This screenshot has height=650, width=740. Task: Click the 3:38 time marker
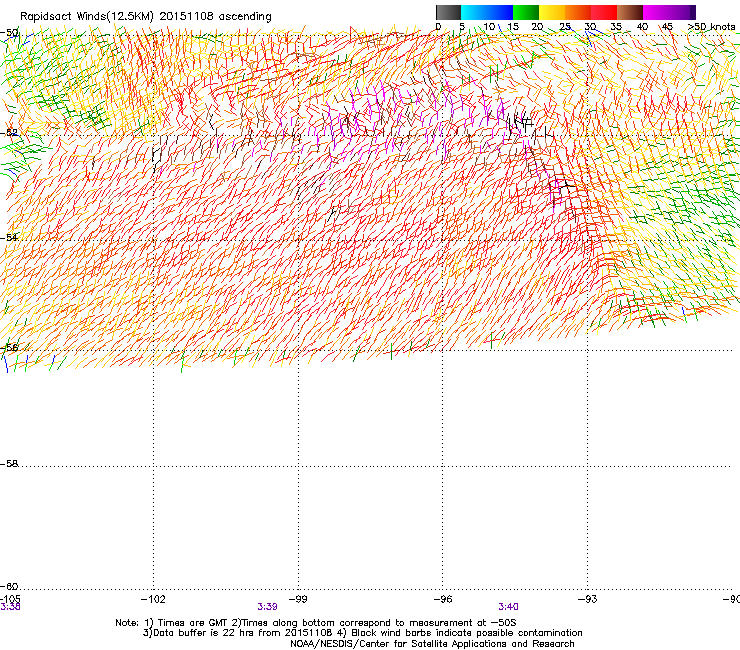[10, 607]
